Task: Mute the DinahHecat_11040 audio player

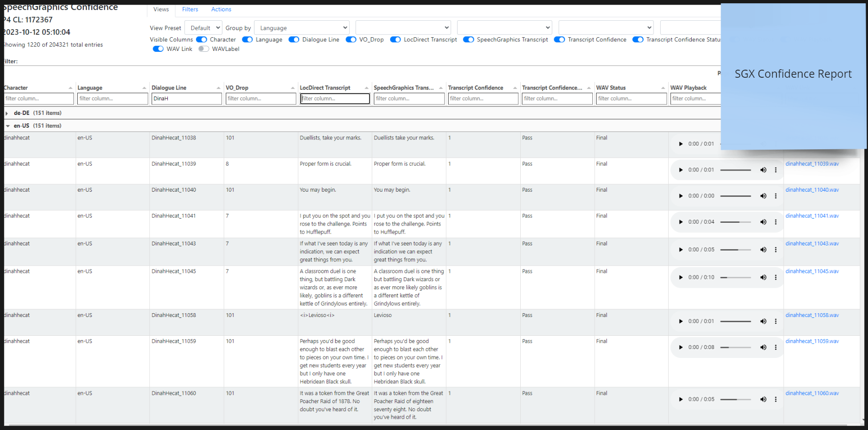Action: 763,196
